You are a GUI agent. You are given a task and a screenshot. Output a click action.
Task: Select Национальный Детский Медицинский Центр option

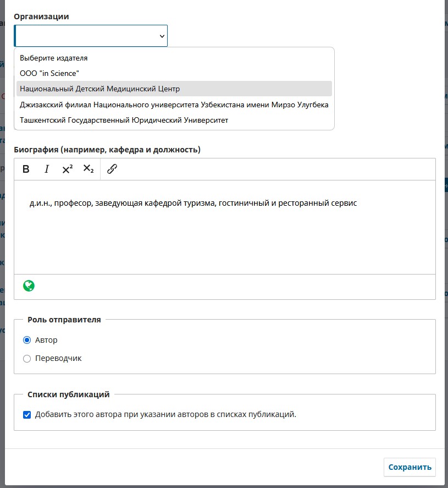point(100,89)
